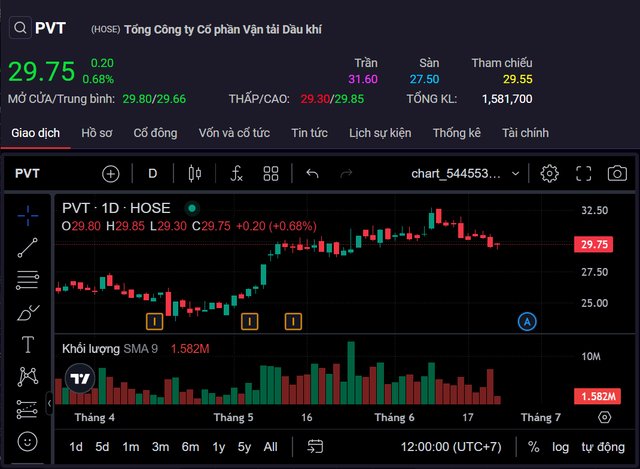
Task: Open the fx indicators menu
Action: pos(236,173)
